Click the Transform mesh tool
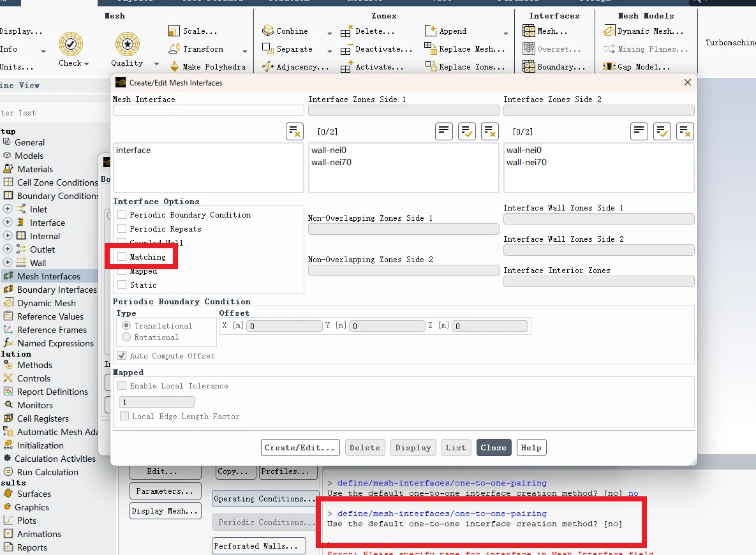The image size is (756, 555). coord(196,48)
